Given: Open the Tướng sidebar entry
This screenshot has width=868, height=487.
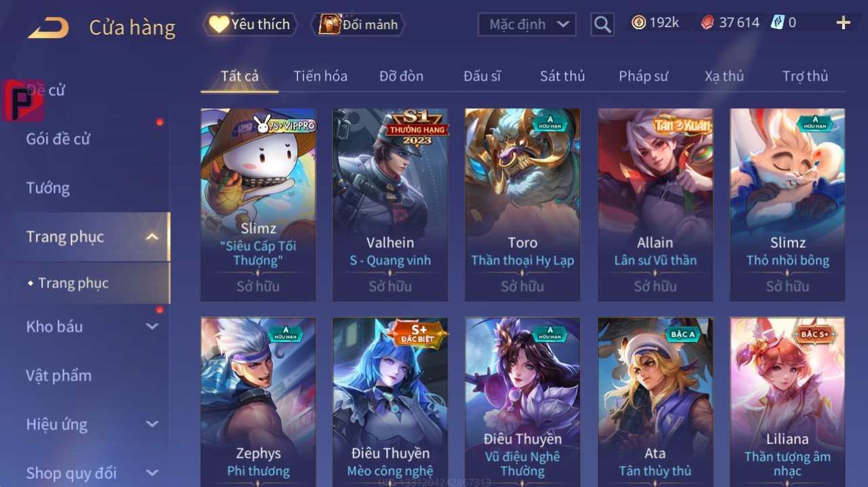Looking at the screenshot, I should pyautogui.click(x=48, y=188).
